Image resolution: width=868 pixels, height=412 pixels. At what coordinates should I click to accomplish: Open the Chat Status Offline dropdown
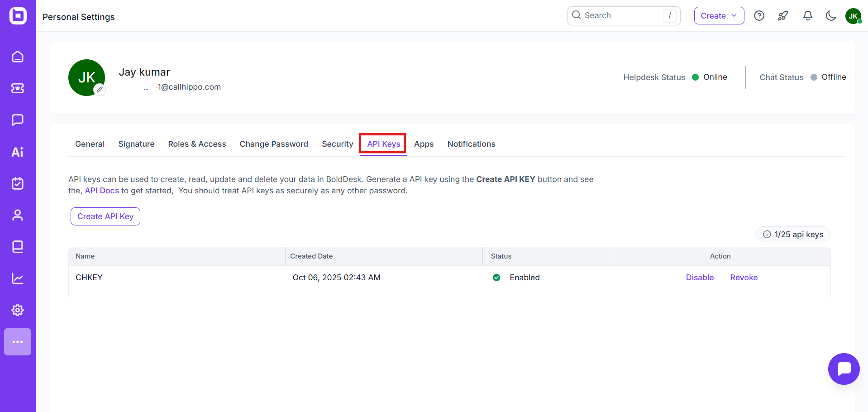pyautogui.click(x=828, y=77)
